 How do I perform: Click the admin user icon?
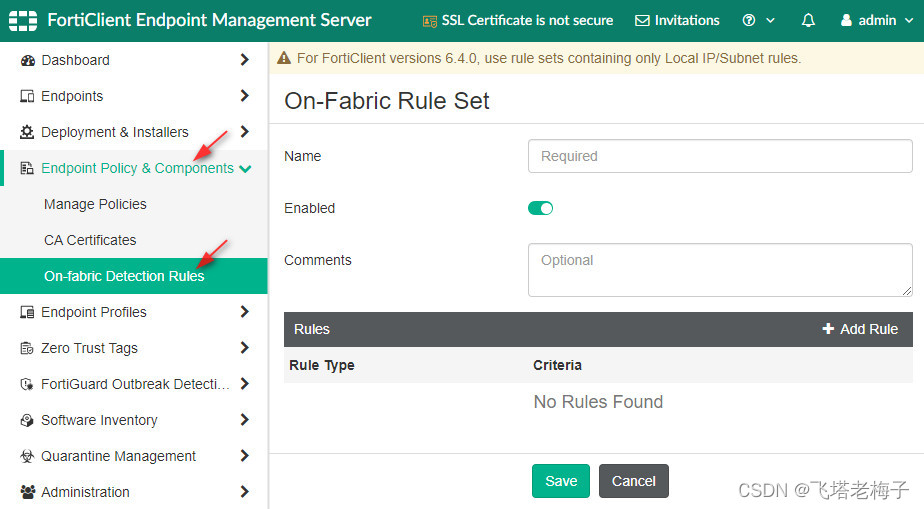[846, 21]
